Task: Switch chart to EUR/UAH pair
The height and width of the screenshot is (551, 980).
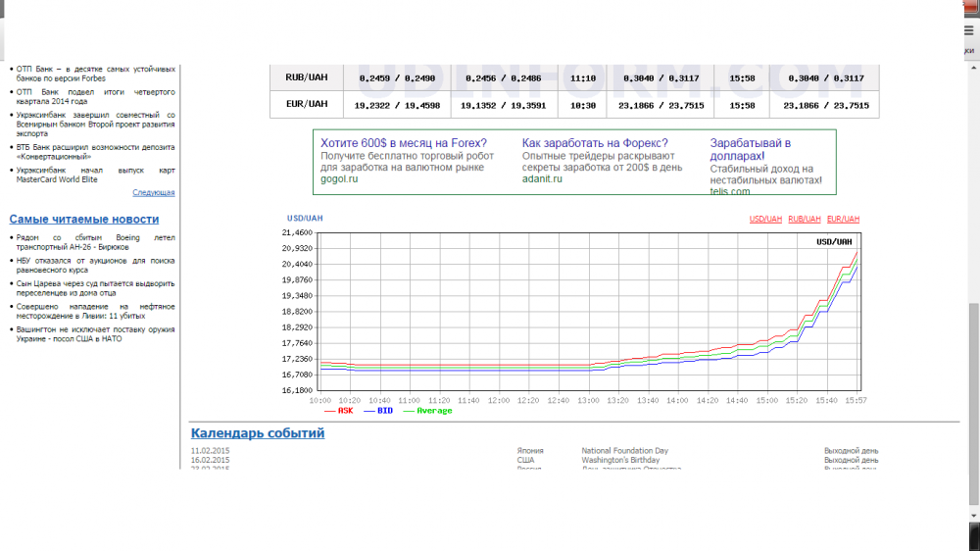Action: (x=843, y=219)
